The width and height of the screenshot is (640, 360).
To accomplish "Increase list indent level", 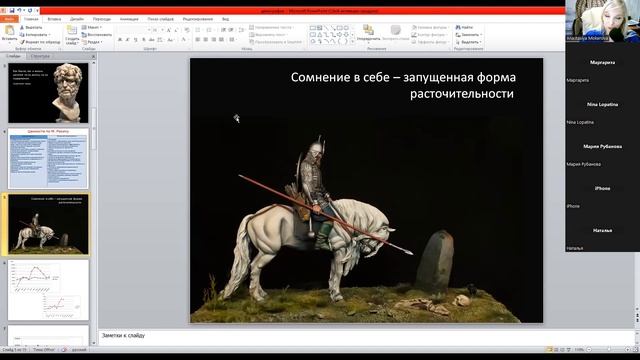I will click(231, 30).
